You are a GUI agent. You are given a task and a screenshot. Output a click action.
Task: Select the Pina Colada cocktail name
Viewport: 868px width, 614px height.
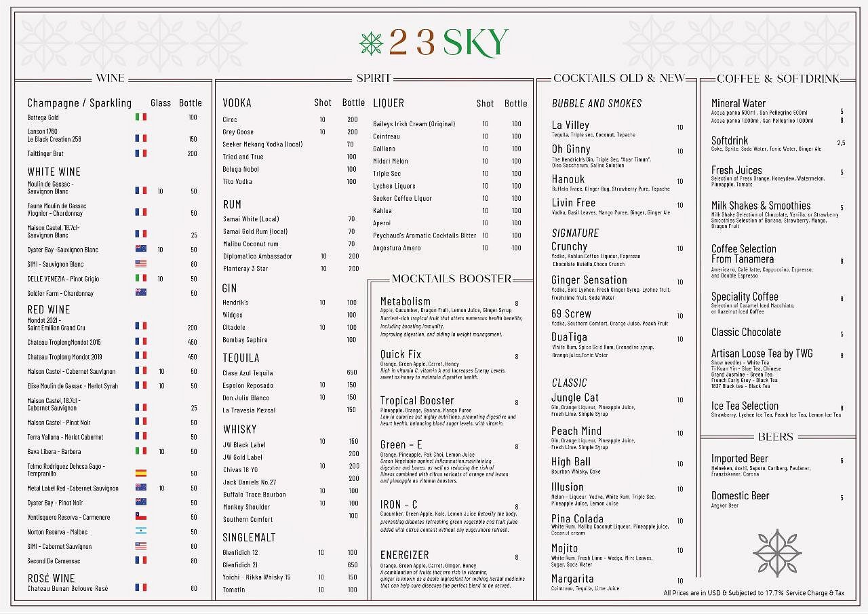(x=578, y=518)
